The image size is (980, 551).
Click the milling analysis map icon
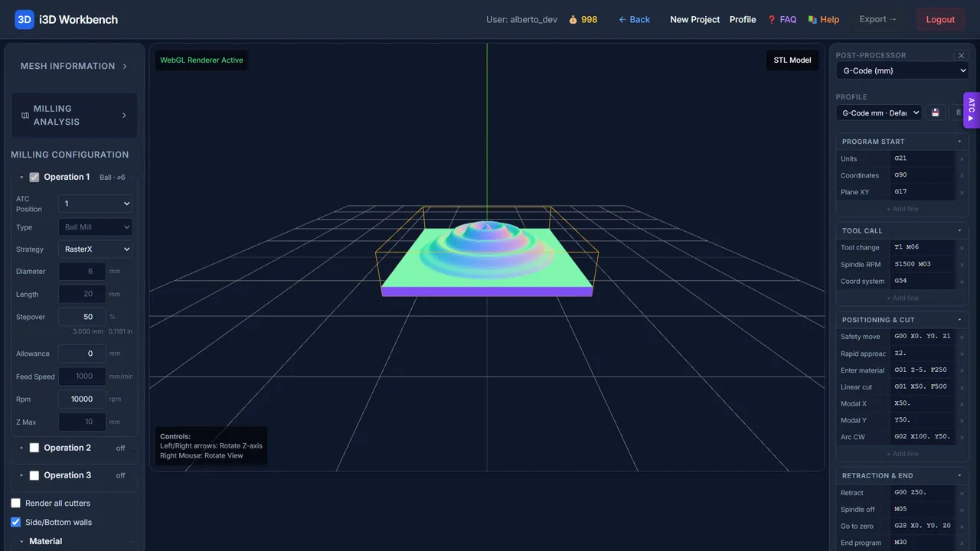click(x=25, y=116)
